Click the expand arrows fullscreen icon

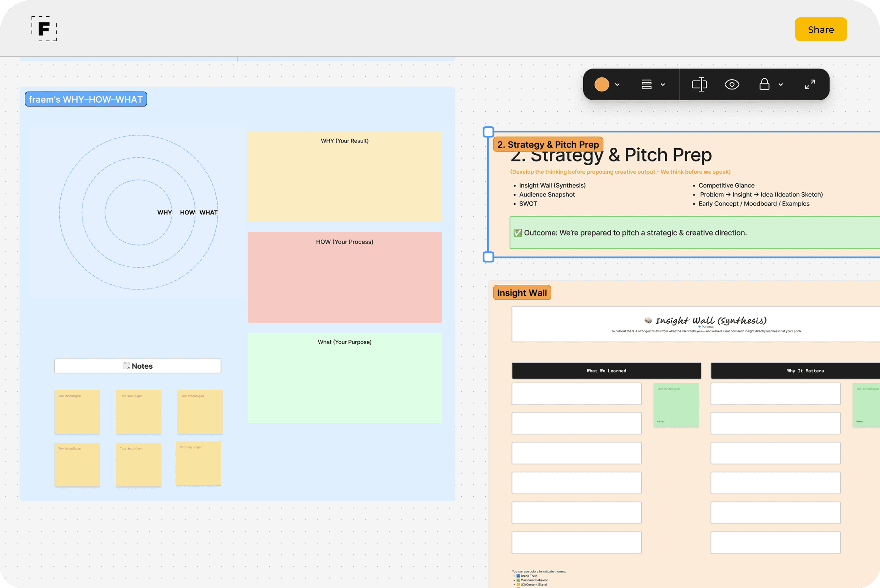pyautogui.click(x=810, y=84)
